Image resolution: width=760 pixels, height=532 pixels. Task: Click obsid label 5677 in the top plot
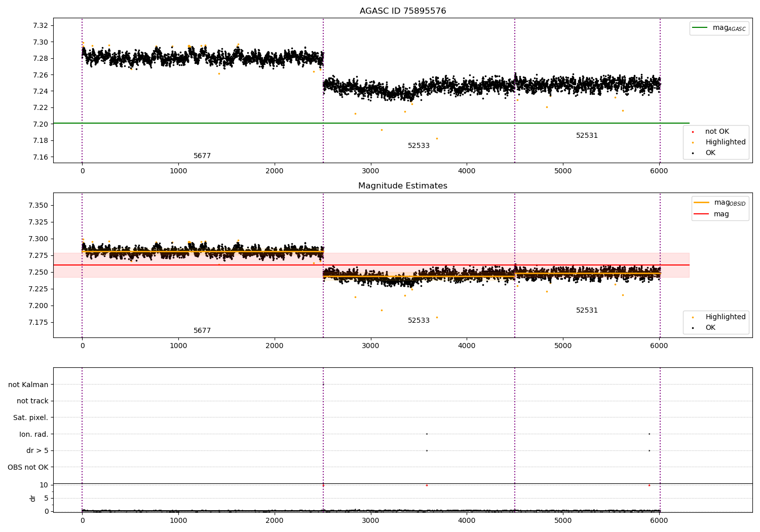pos(202,156)
